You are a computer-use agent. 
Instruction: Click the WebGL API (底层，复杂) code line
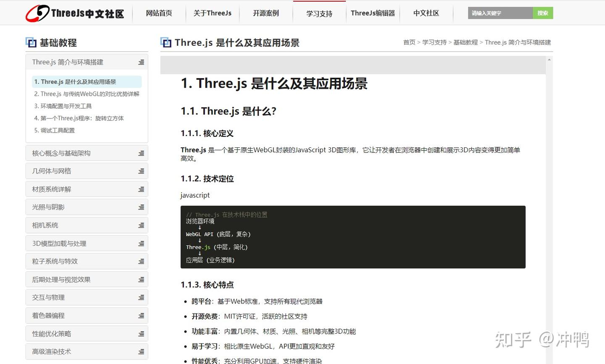(x=218, y=234)
